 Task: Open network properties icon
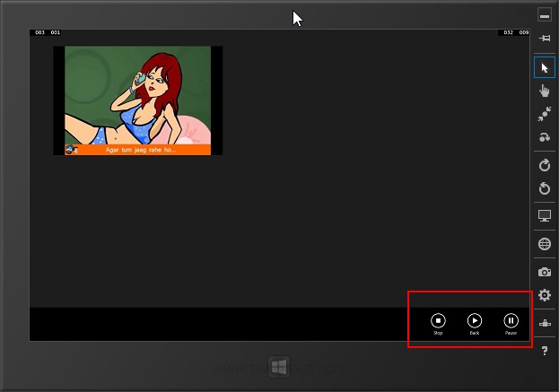545,323
